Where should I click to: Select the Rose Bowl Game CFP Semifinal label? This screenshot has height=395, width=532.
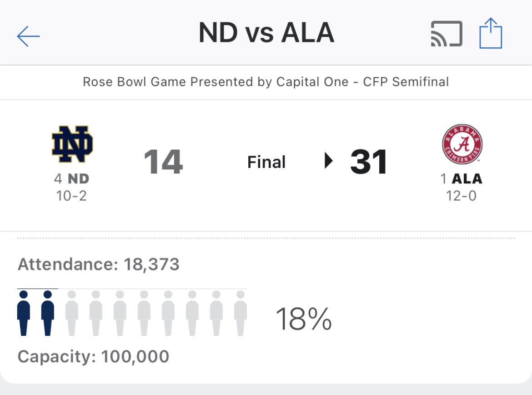click(x=266, y=82)
